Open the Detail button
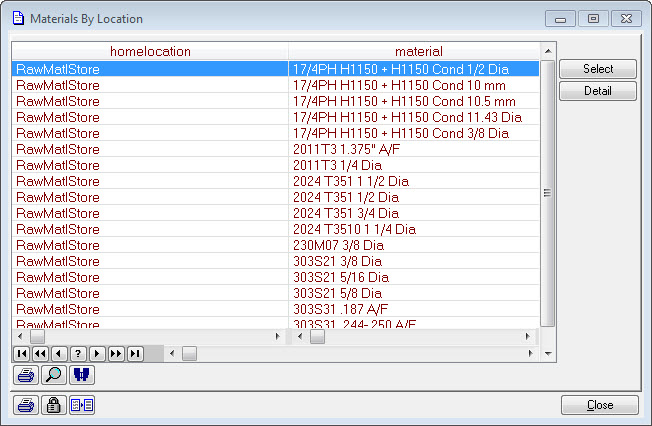Image resolution: width=652 pixels, height=426 pixels. (x=598, y=91)
